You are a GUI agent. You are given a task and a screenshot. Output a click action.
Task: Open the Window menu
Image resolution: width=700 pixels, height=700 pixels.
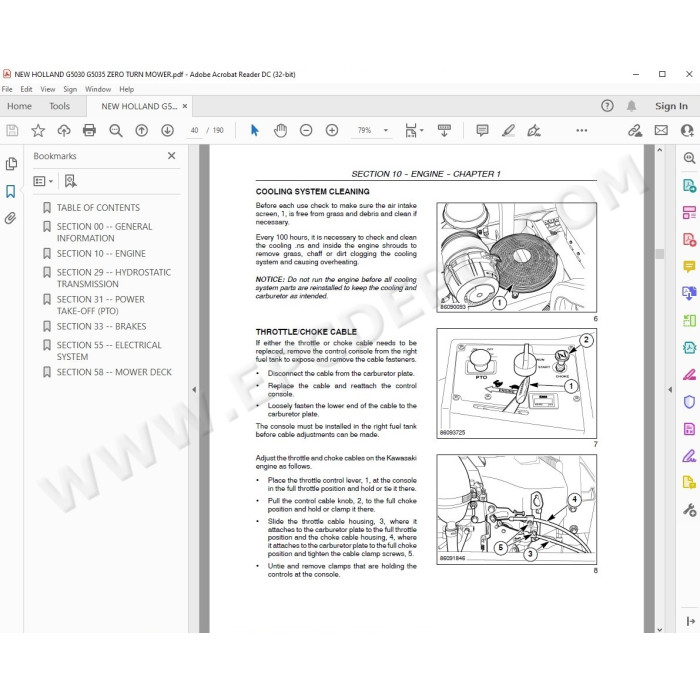pyautogui.click(x=98, y=89)
